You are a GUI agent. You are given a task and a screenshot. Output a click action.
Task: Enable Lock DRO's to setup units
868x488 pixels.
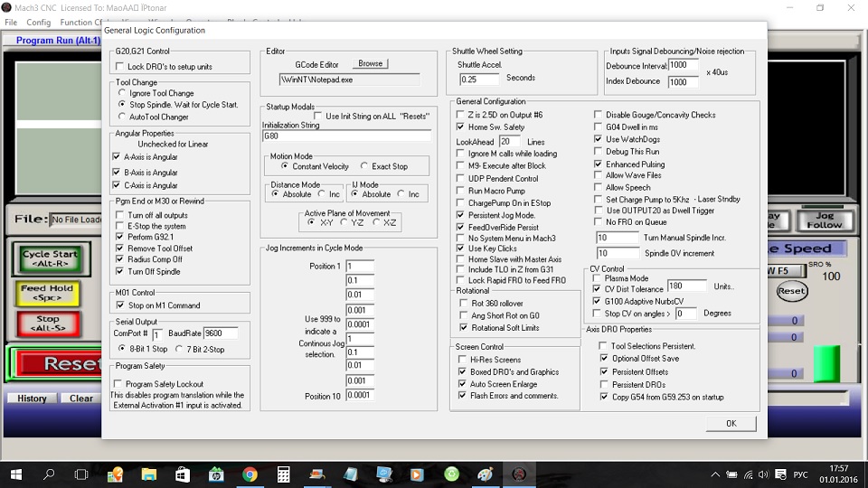click(119, 66)
